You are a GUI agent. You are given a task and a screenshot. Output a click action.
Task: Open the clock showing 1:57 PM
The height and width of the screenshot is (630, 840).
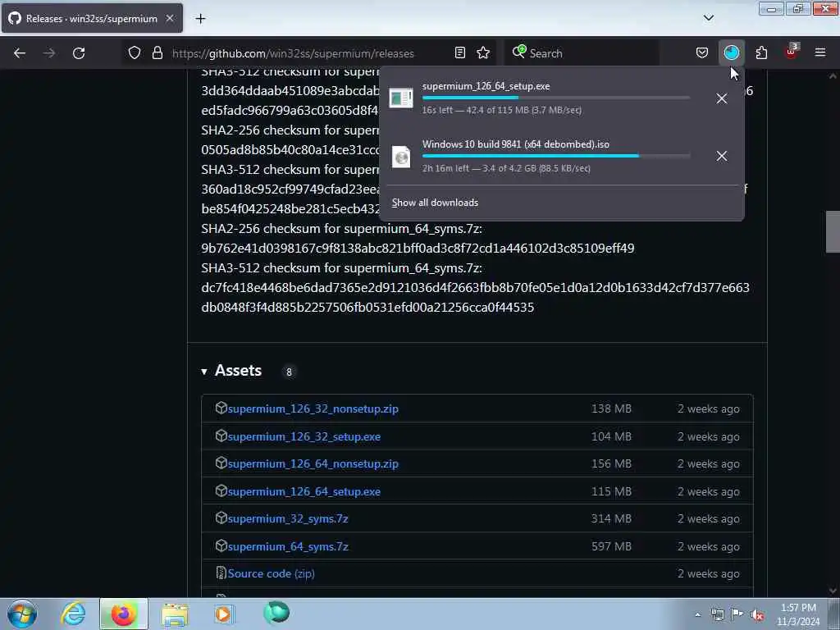[x=798, y=614]
